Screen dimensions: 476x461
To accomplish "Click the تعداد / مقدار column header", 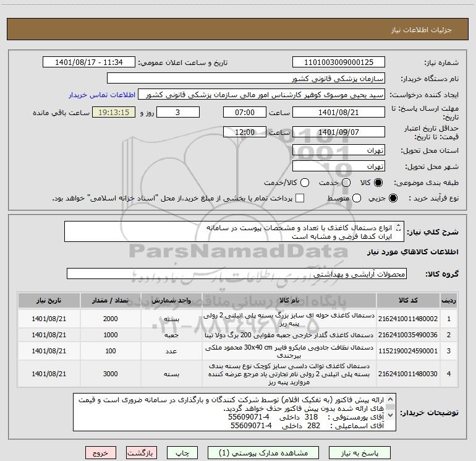I will coord(110,301).
